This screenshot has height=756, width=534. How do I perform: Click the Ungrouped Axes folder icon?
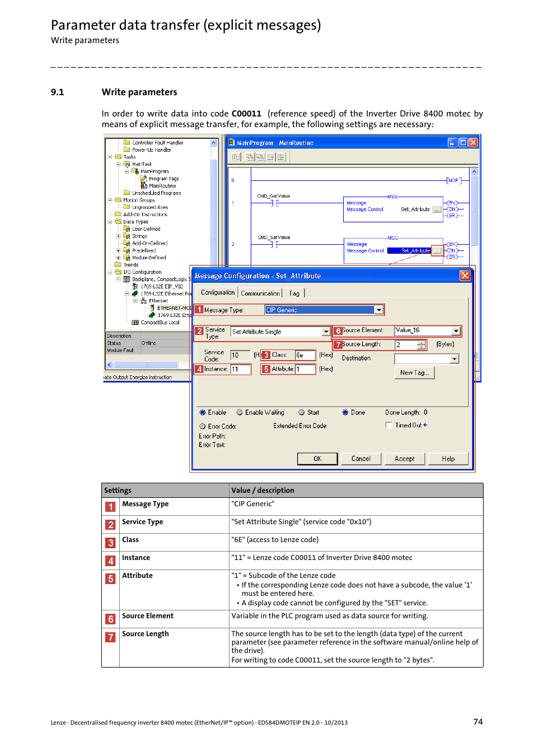click(x=127, y=207)
